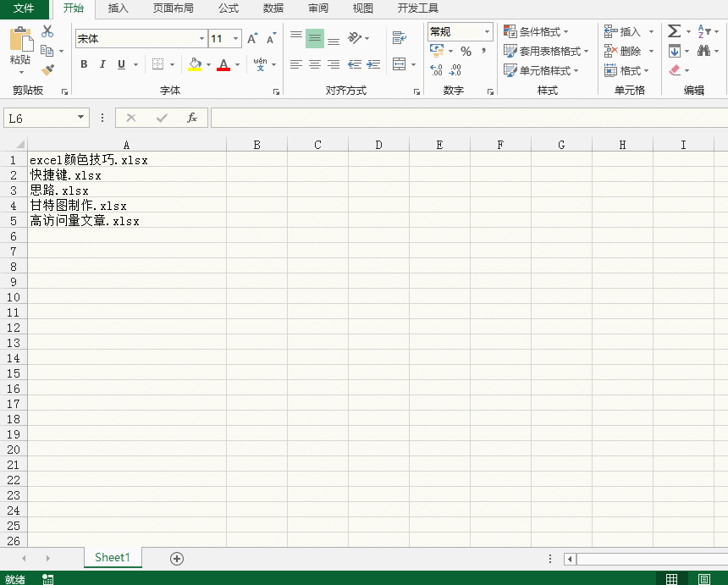Click macro record icon in status bar
Image resolution: width=728 pixels, height=585 pixels.
click(47, 579)
